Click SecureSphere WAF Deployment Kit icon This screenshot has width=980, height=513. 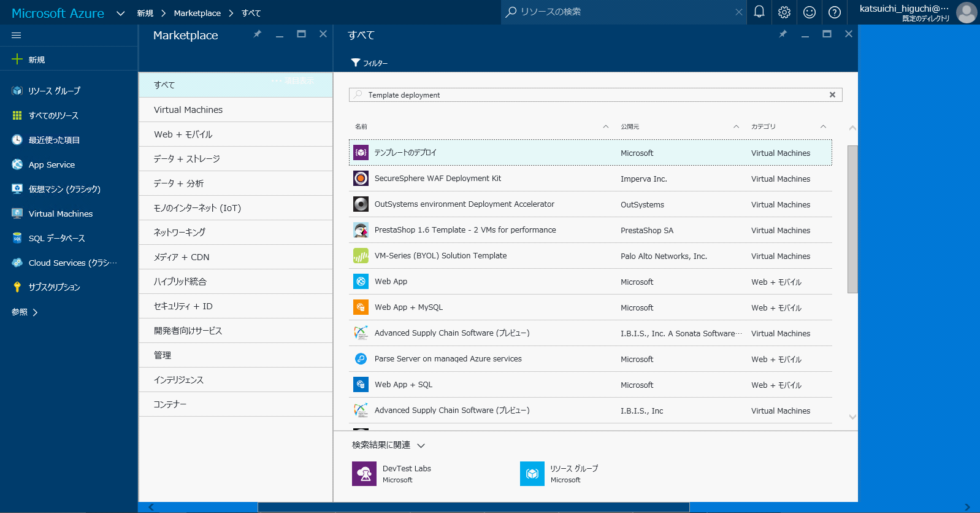click(361, 178)
